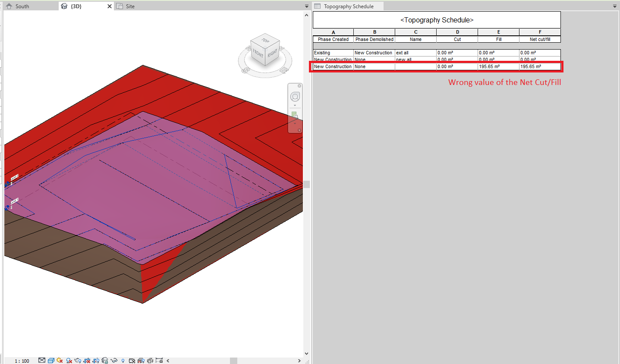Viewport: 620px width, 364px height.
Task: Open the Visual Style cube icon
Action: tap(51, 360)
